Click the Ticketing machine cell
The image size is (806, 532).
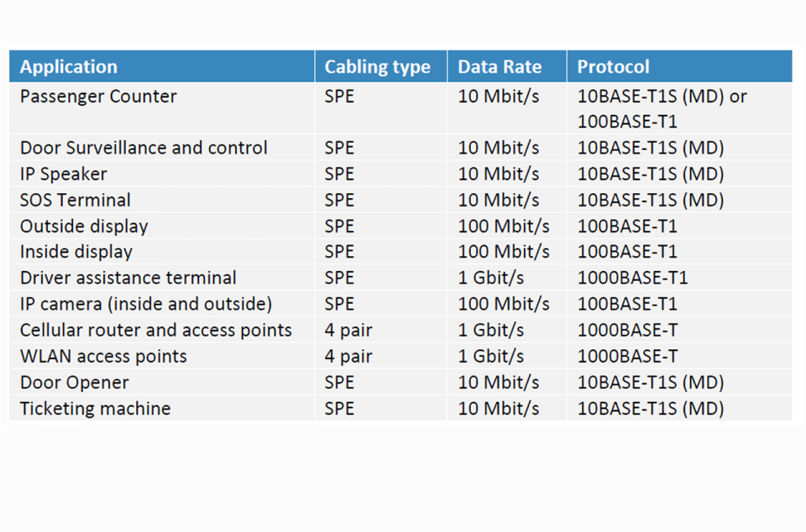(x=95, y=409)
